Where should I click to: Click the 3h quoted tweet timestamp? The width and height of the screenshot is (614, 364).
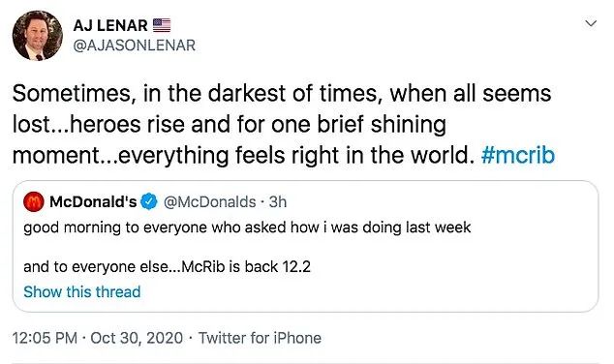(x=278, y=202)
